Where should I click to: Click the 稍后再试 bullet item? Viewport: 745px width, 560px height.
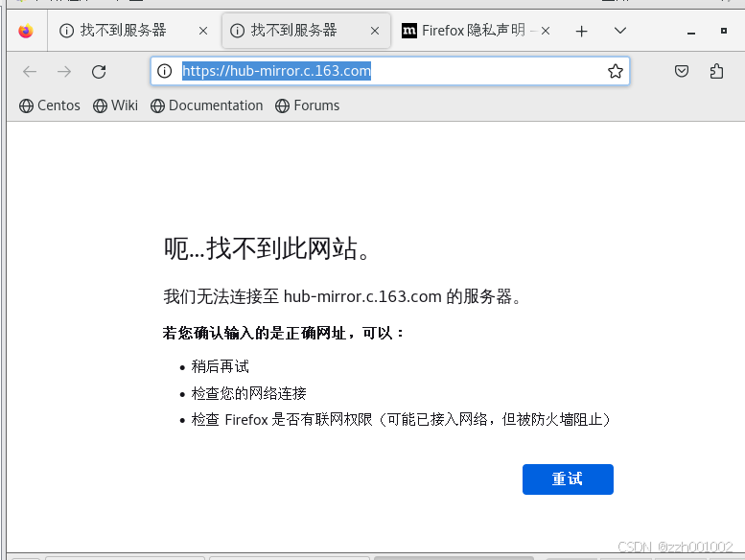pos(220,366)
